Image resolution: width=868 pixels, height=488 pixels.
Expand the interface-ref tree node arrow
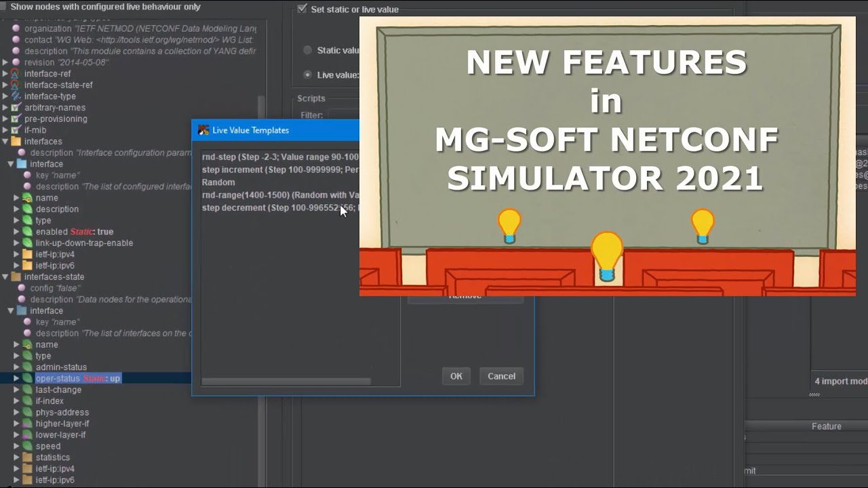(x=5, y=74)
